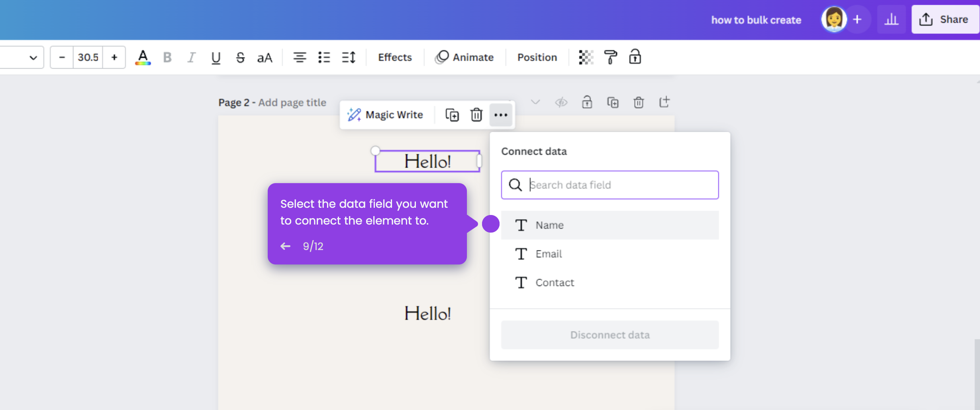Open the text color swatch
Image resolution: width=980 pixels, height=410 pixels.
pos(143,57)
